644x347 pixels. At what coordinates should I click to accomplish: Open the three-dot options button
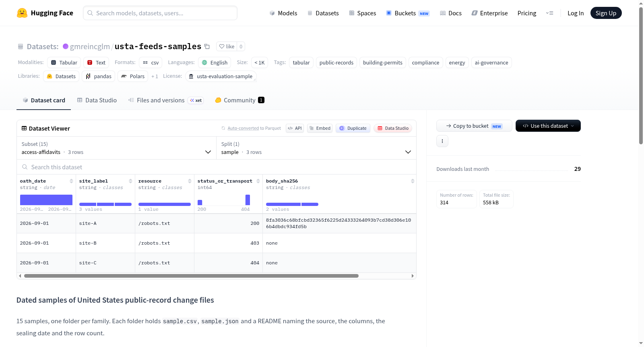pyautogui.click(x=442, y=141)
